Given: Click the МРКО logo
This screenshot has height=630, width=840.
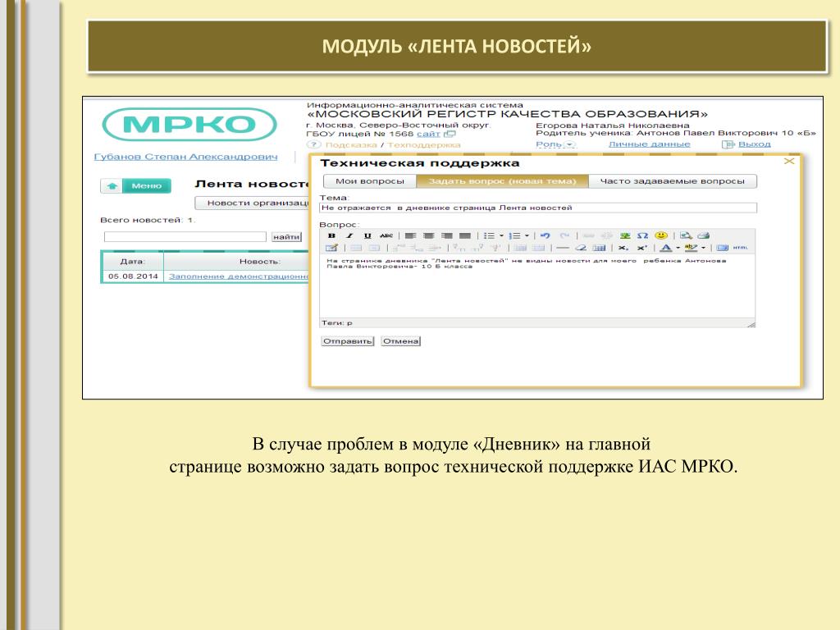Looking at the screenshot, I should [189, 125].
